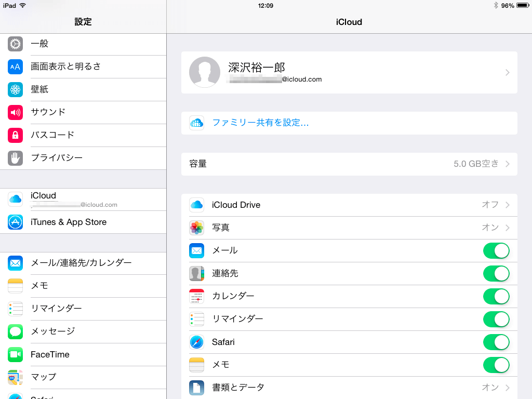The width and height of the screenshot is (532, 399).
Task: Turn off the 連絡先 sync switch
Action: [x=496, y=273]
